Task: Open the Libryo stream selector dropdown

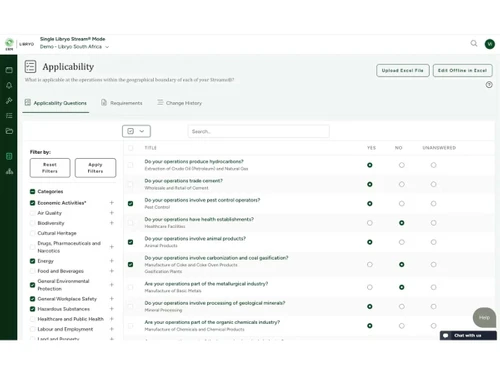Action: click(74, 47)
